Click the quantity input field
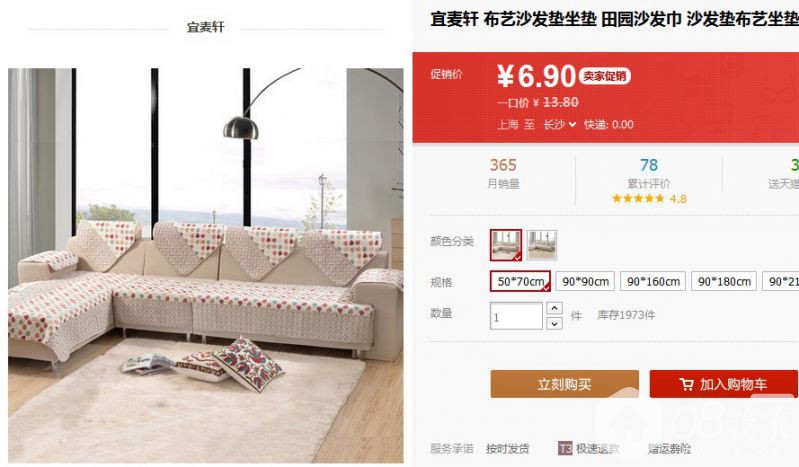Viewport: 799px width, 467px height. click(516, 316)
